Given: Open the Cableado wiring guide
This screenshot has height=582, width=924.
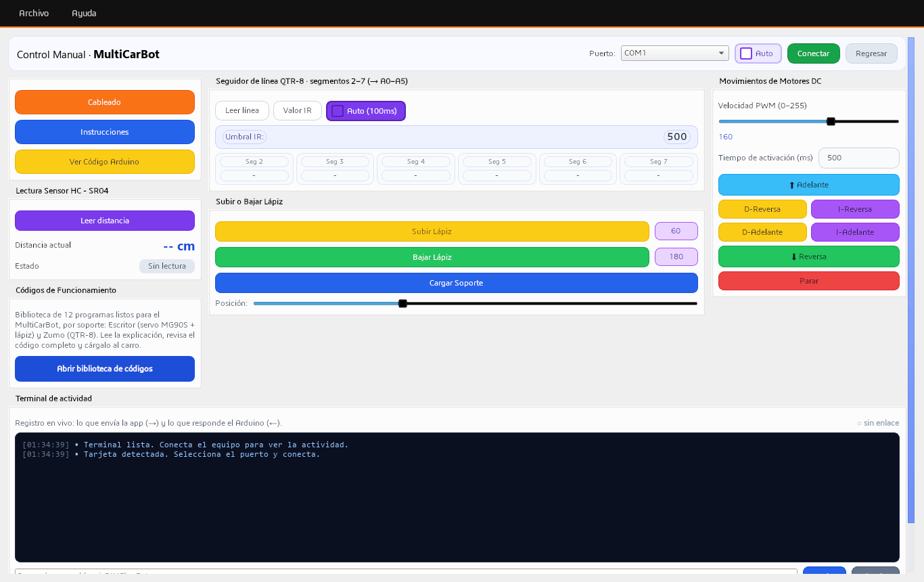Looking at the screenshot, I should (105, 102).
